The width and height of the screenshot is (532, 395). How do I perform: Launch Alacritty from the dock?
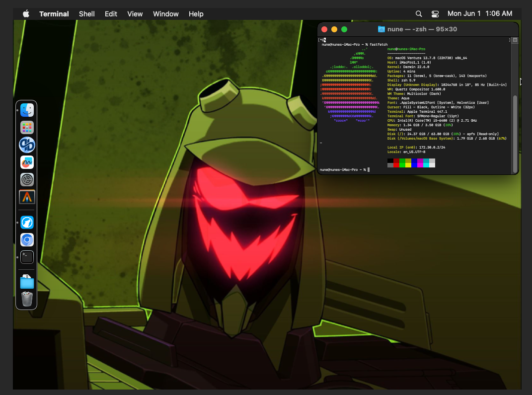tap(27, 197)
